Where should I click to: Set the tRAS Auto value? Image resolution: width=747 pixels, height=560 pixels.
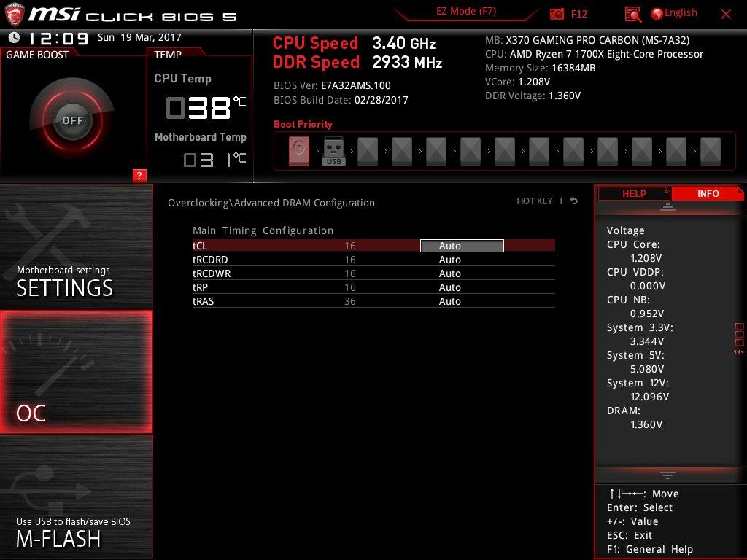coord(449,301)
